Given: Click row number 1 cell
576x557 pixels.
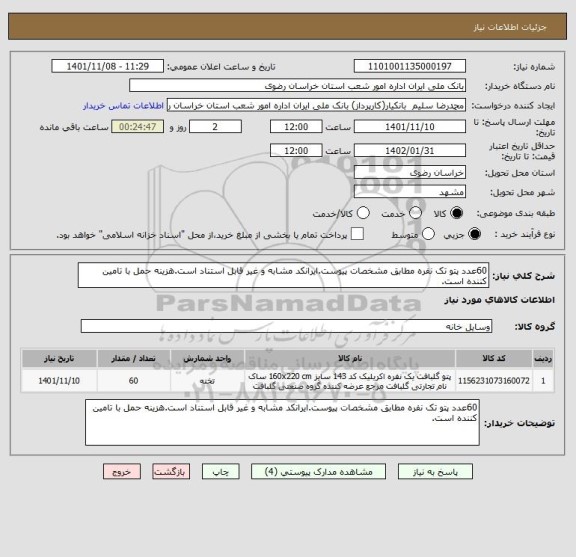Looking at the screenshot, I should (x=543, y=381).
